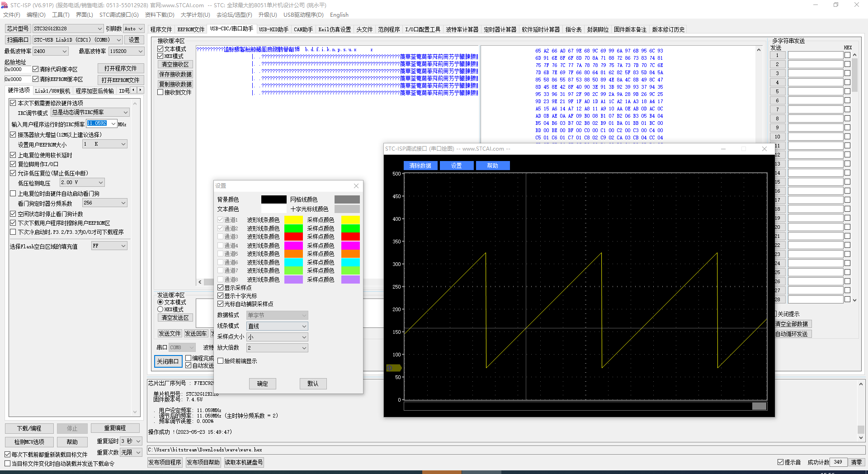Image resolution: width=868 pixels, height=474 pixels.
Task: Click the up arrow of 多字符串发送 list scrollbar
Action: tap(854, 55)
